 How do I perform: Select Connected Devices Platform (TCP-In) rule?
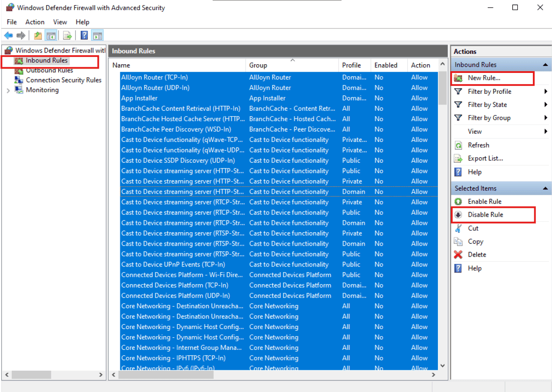point(175,285)
